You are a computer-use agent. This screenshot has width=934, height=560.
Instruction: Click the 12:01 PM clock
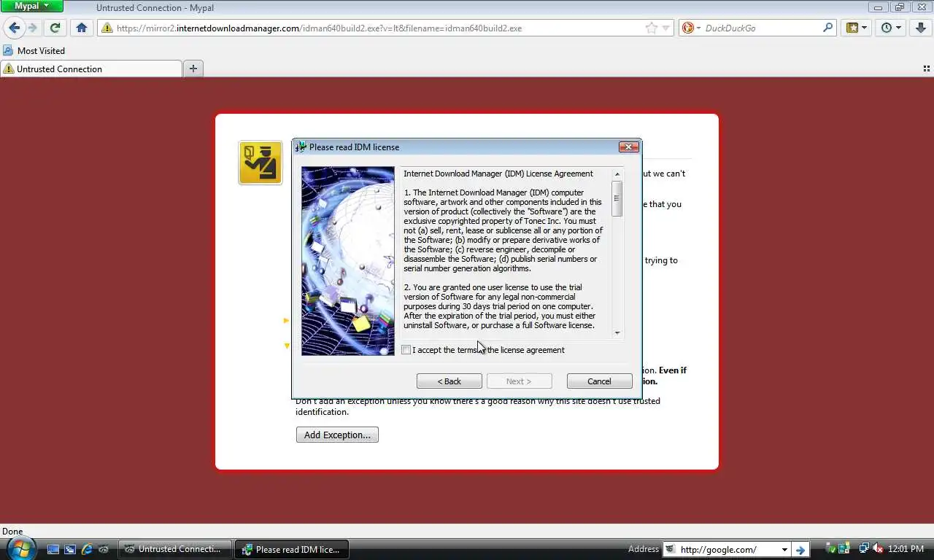907,549
